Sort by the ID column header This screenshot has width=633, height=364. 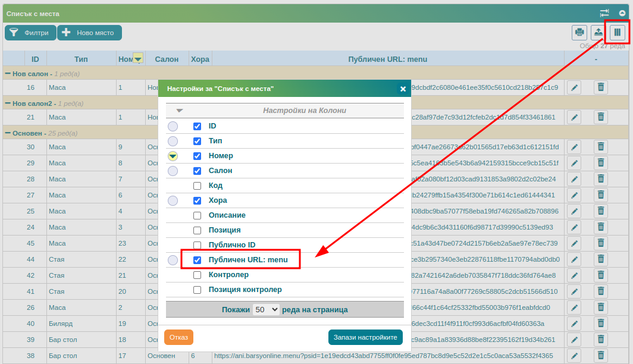(x=36, y=59)
